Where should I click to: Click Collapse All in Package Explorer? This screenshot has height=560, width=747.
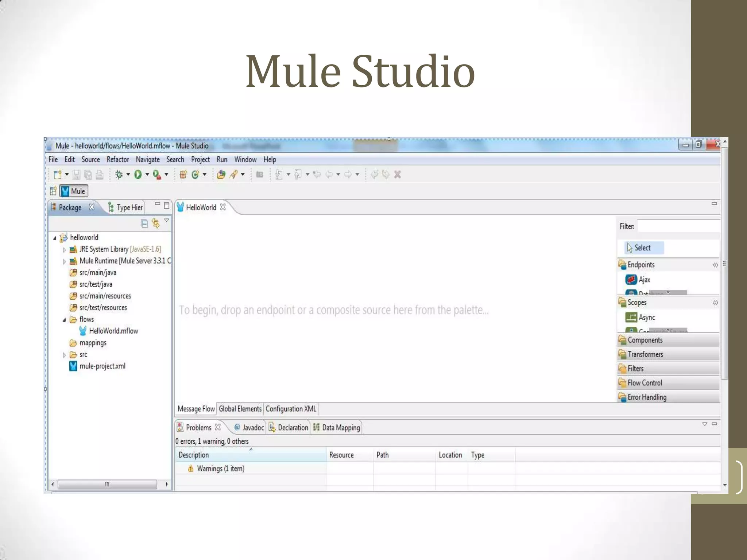point(144,223)
